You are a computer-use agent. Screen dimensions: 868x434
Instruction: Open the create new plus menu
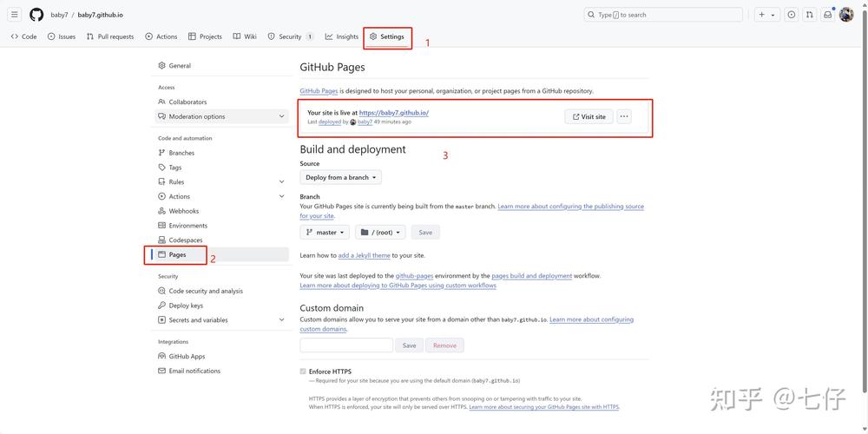[x=766, y=15]
